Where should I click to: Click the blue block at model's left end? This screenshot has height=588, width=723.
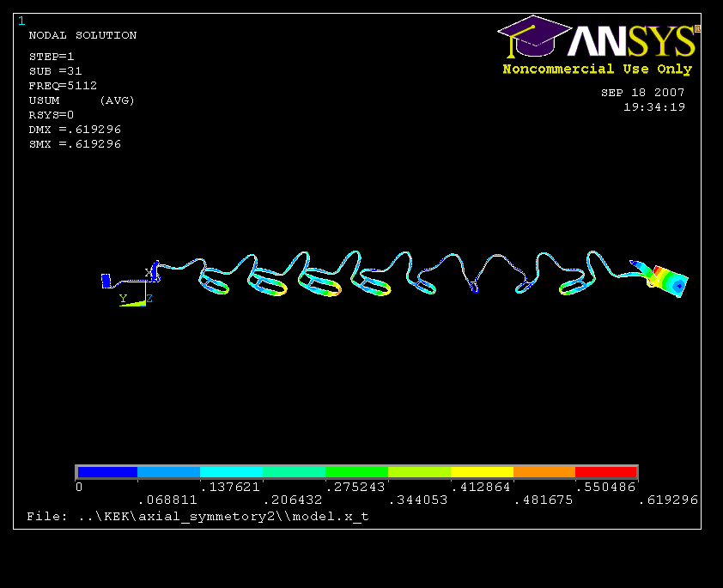coord(106,281)
